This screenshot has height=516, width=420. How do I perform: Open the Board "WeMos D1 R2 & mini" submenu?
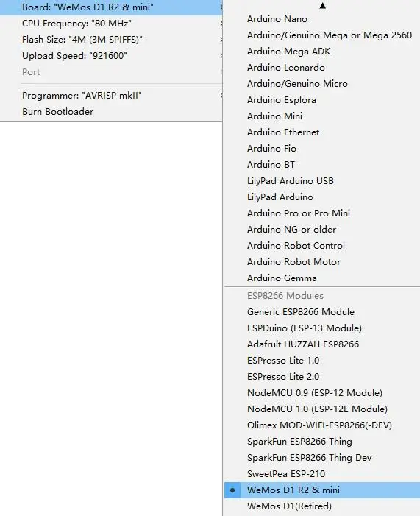click(x=111, y=7)
